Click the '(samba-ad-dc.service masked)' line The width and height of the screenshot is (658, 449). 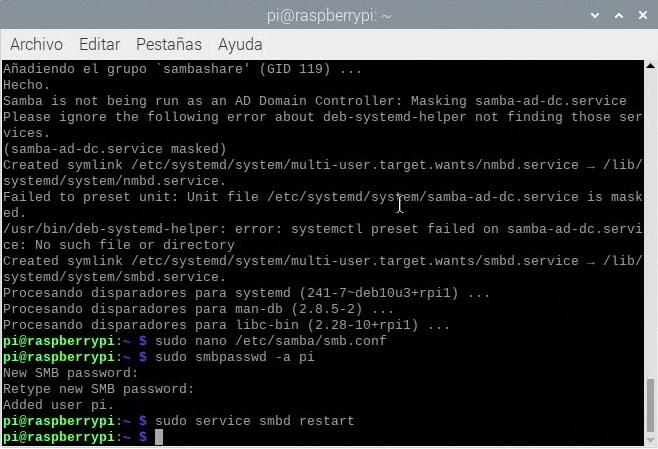coord(115,149)
